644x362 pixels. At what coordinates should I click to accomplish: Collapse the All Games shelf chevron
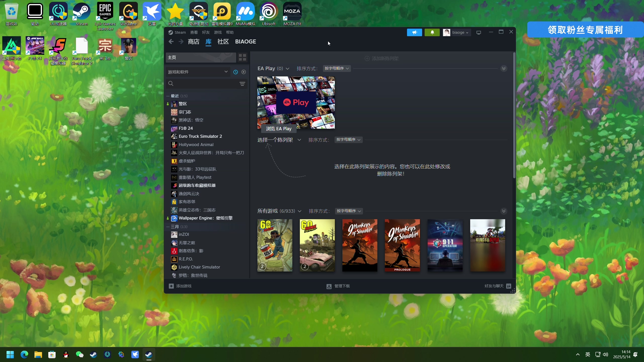504,211
